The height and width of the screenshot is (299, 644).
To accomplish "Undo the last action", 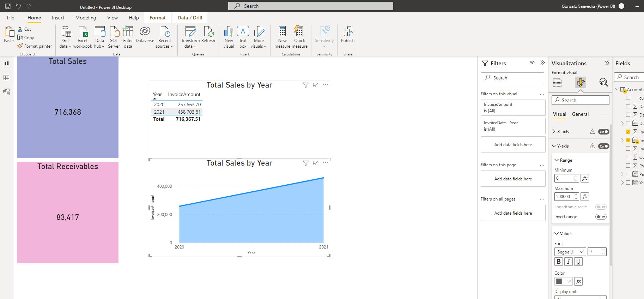I will click(18, 6).
